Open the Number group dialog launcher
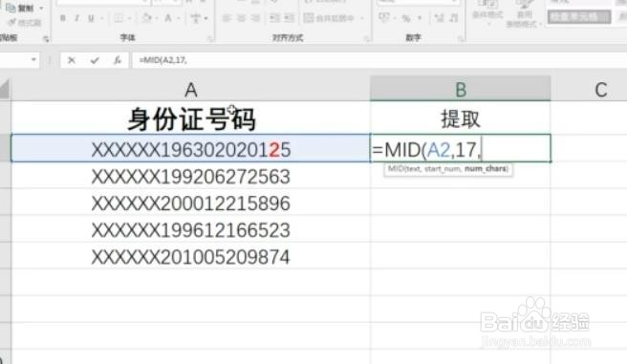Viewport: 627px width, 364px height. [x=461, y=39]
